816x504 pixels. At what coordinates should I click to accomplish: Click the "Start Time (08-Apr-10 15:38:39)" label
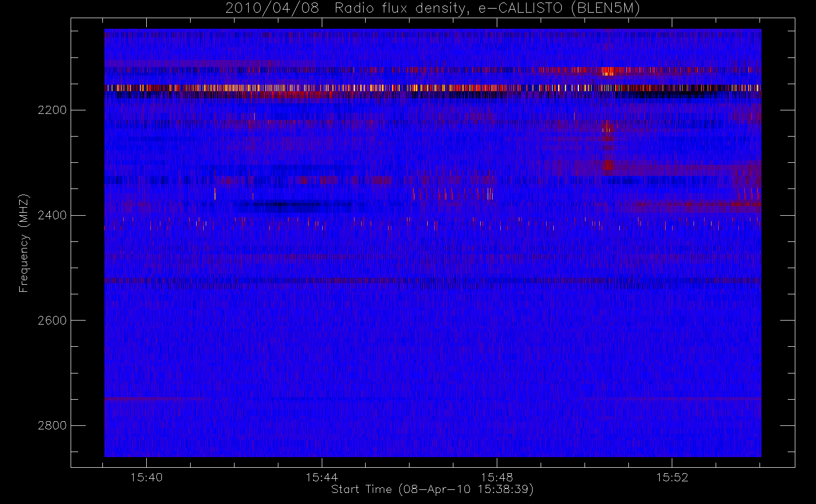pos(432,489)
